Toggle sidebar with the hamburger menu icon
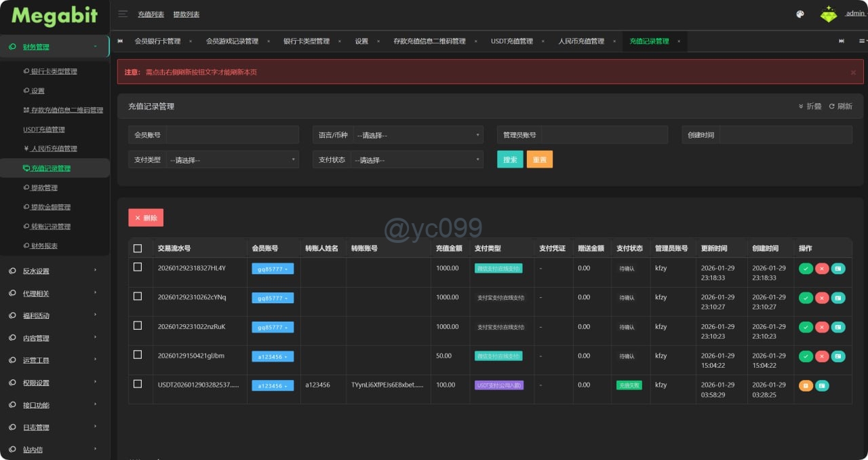868x460 pixels. click(123, 14)
